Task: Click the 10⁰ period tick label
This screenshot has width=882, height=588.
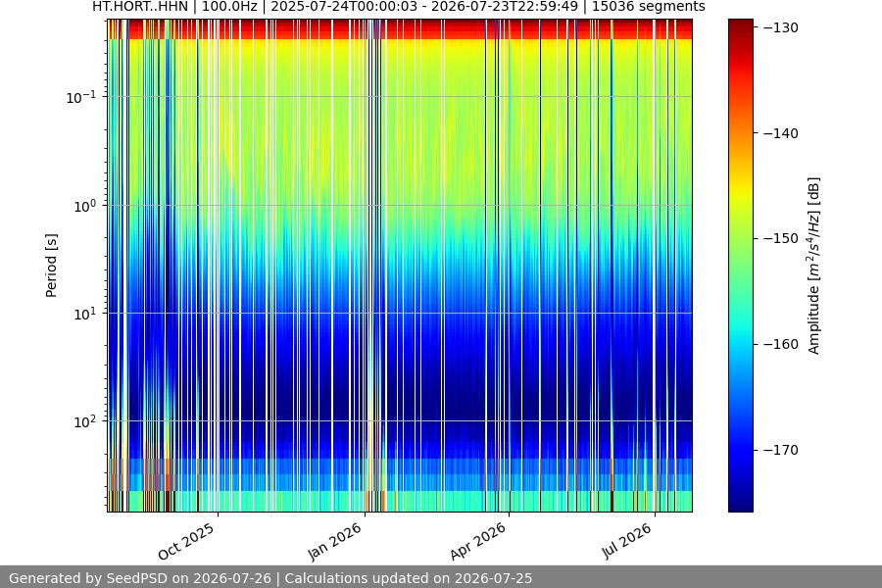Action: point(84,206)
